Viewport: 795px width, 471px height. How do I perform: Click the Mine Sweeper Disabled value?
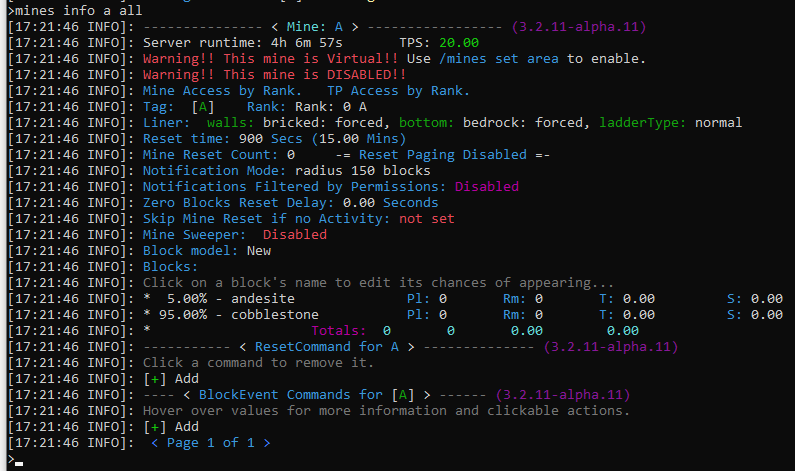(x=295, y=235)
